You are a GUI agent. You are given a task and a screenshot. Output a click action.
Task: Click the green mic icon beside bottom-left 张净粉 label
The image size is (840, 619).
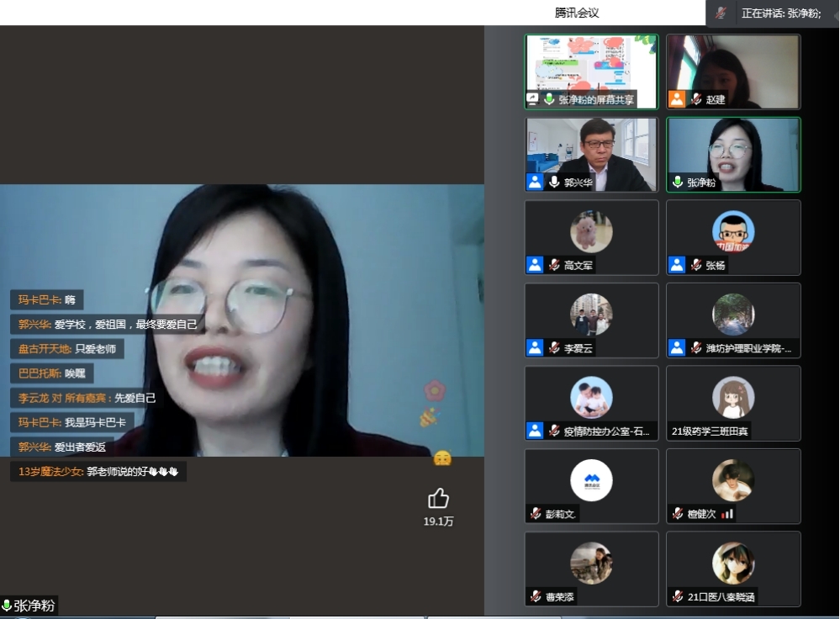click(x=7, y=606)
